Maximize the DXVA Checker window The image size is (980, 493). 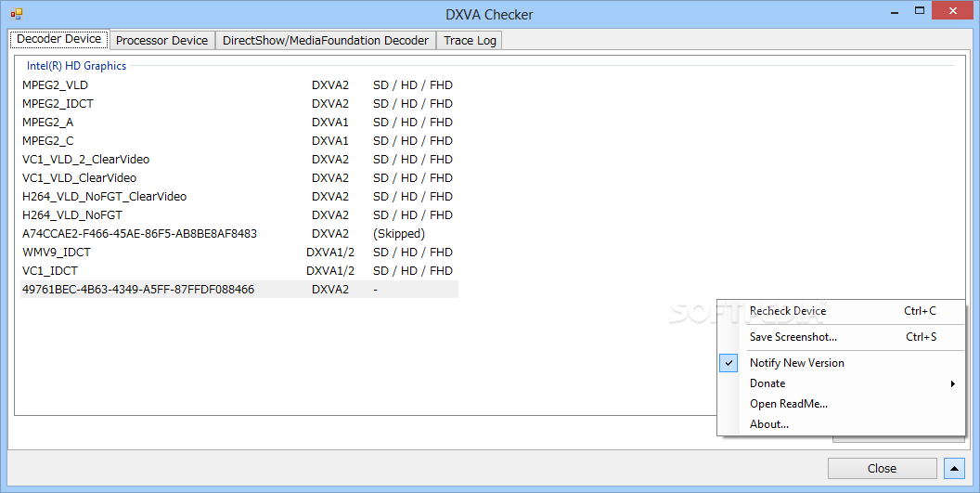pos(920,10)
